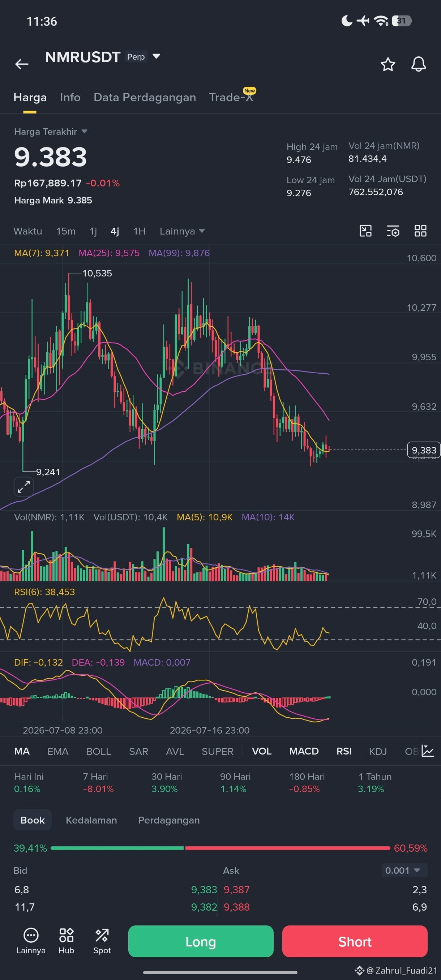The image size is (441, 980).
Task: Open indicator settings chart icon
Action: pos(428,751)
